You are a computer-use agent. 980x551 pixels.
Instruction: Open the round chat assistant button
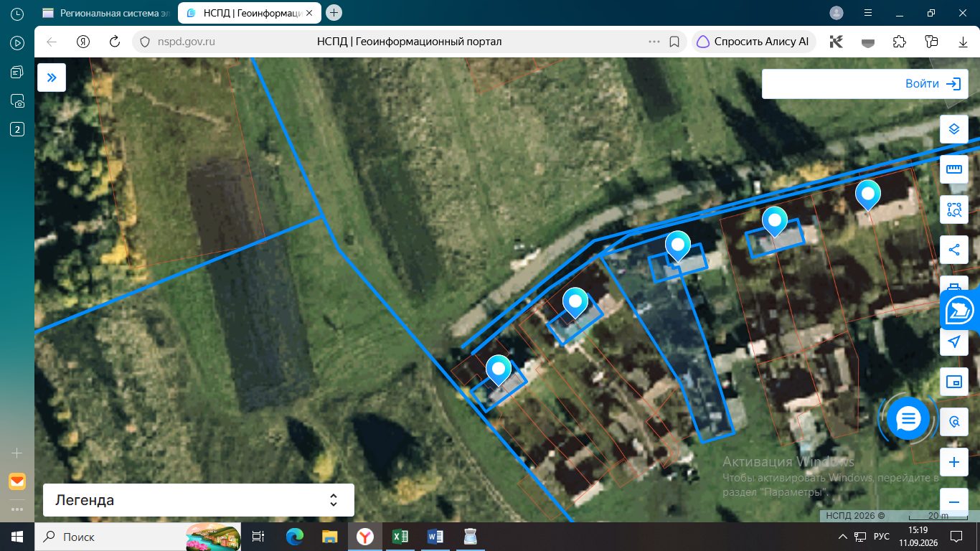pyautogui.click(x=908, y=418)
